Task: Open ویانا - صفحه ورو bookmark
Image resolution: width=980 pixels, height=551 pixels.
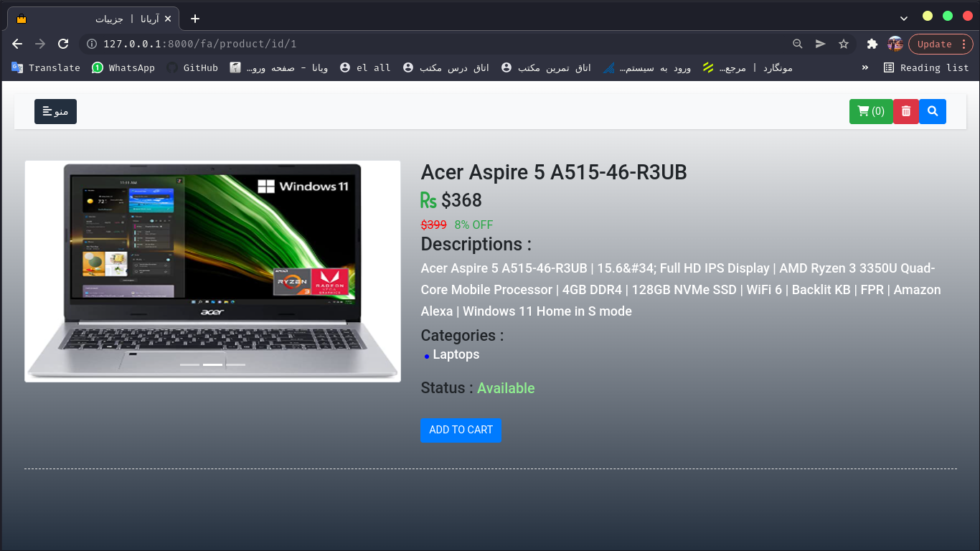Action: (x=279, y=67)
